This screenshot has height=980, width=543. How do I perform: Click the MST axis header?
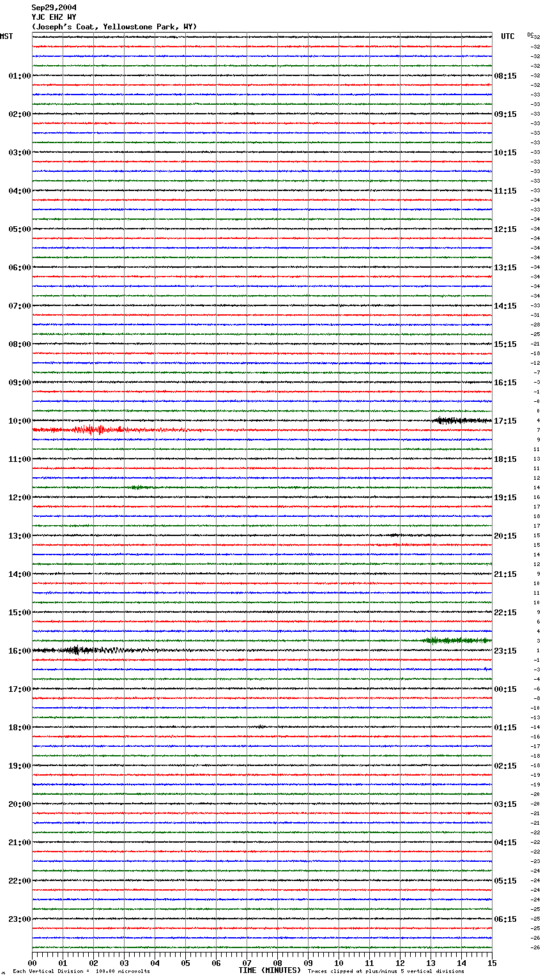(x=6, y=36)
